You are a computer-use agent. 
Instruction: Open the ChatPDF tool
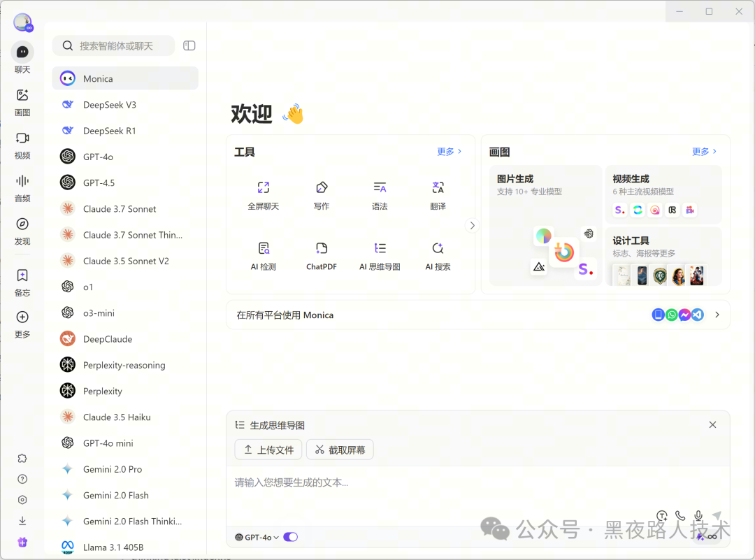pos(322,256)
